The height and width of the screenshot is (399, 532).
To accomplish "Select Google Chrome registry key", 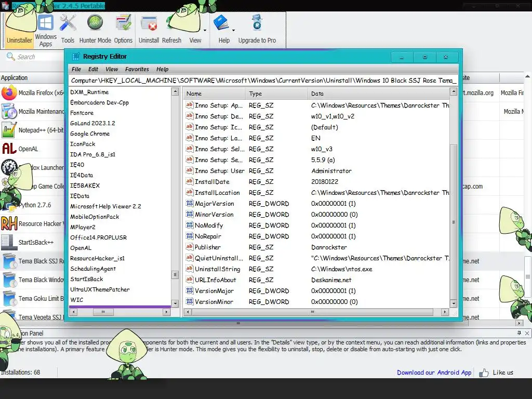I will [x=90, y=134].
